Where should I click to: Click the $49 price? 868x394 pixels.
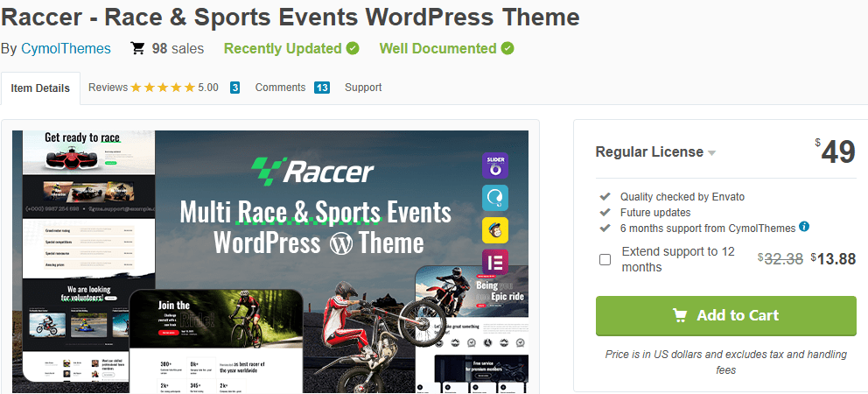point(836,151)
